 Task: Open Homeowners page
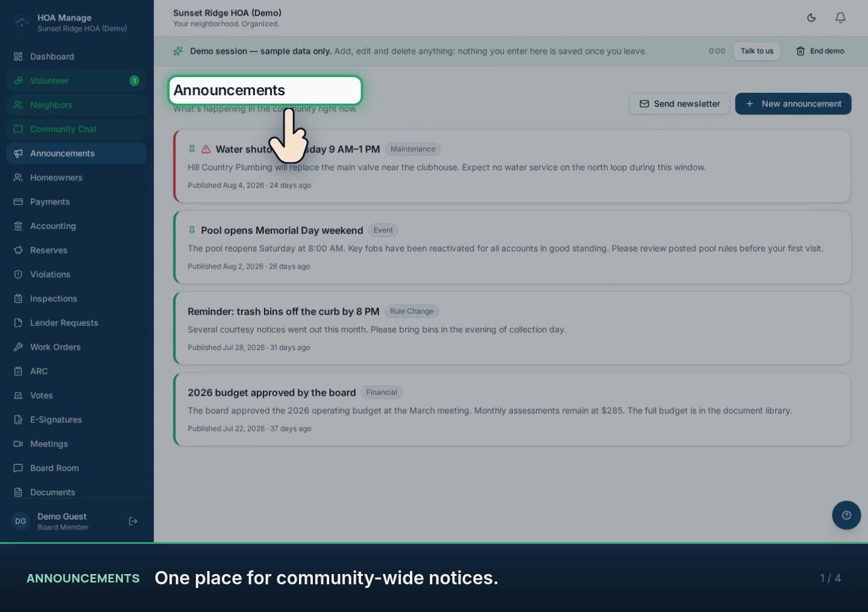coord(77,178)
